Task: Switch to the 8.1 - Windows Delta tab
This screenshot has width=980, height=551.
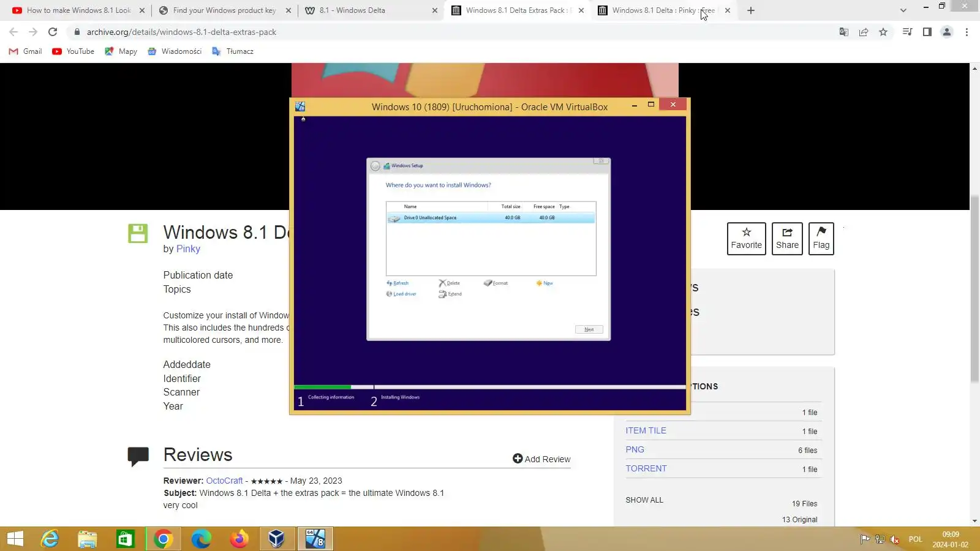Action: [x=371, y=10]
